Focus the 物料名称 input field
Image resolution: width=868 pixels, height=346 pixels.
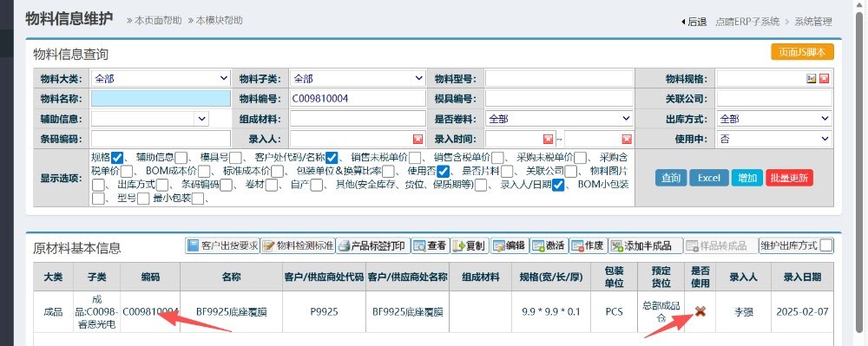[x=161, y=98]
